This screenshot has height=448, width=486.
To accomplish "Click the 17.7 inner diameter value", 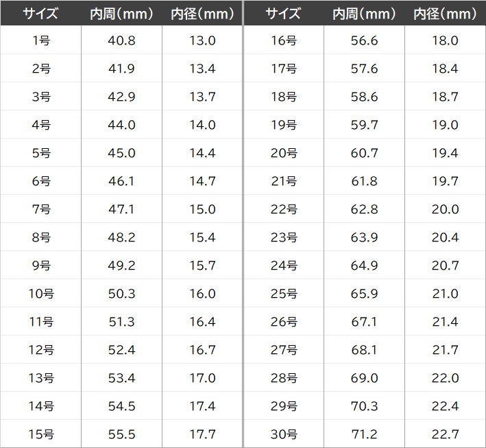I will [202, 434].
